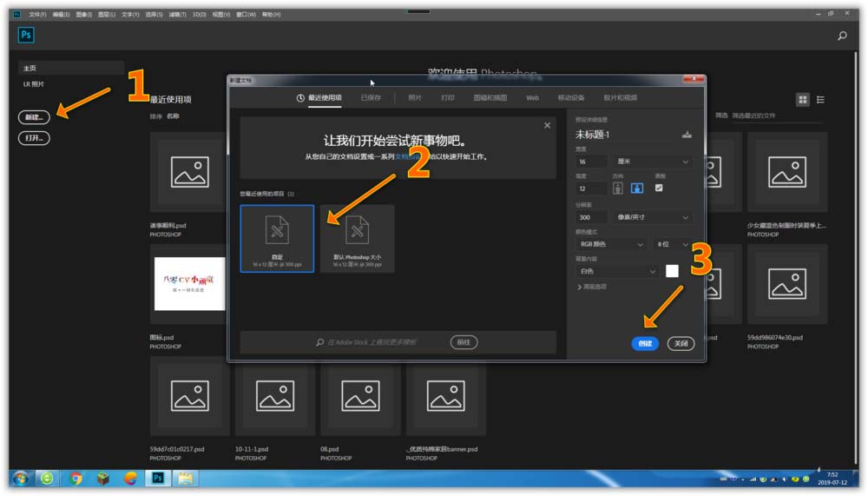
Task: Click the document name 未标题-1
Action: 592,135
